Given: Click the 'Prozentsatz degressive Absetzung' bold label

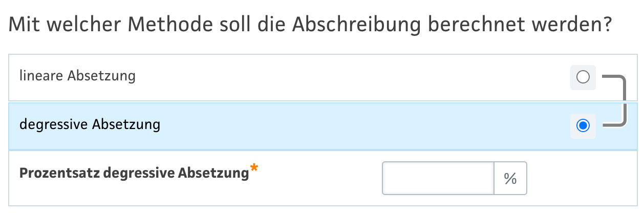Looking at the screenshot, I should coord(134,174).
